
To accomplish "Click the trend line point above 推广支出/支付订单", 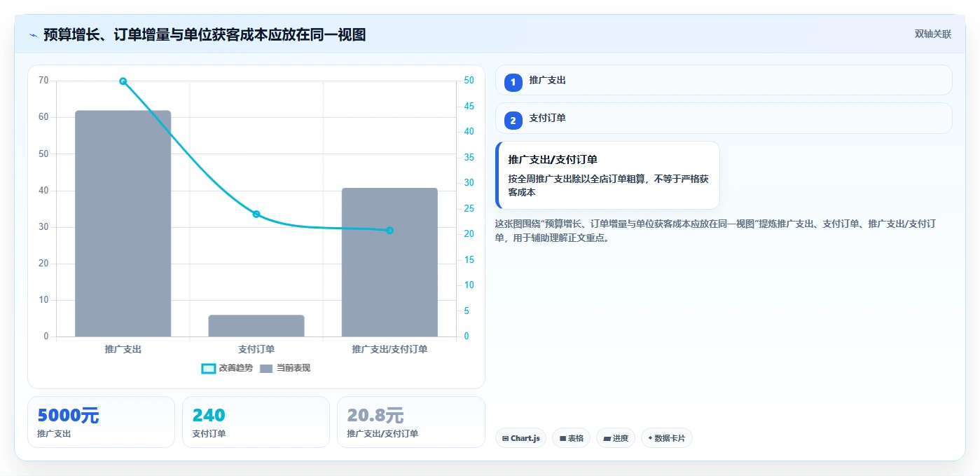I will point(389,230).
